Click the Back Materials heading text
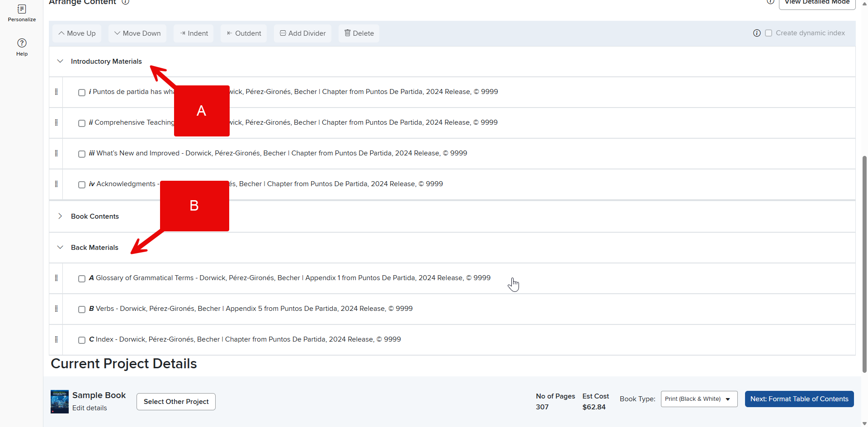This screenshot has height=427, width=868. pyautogui.click(x=94, y=248)
